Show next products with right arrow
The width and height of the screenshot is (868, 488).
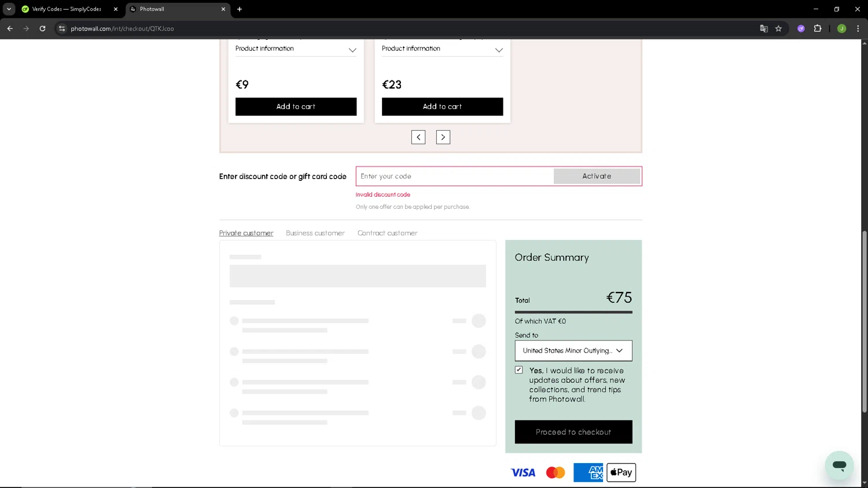pyautogui.click(x=443, y=137)
